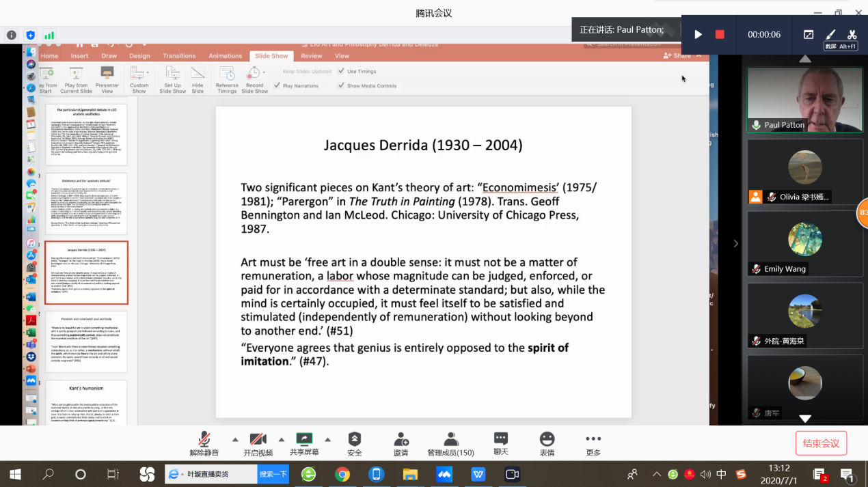Screen dimensions: 868x487
Task: Open the 更多 more options menu
Action: click(x=593, y=444)
